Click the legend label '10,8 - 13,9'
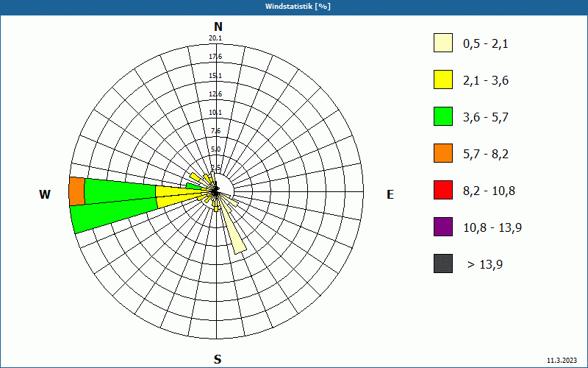This screenshot has width=588, height=368. pos(492,228)
